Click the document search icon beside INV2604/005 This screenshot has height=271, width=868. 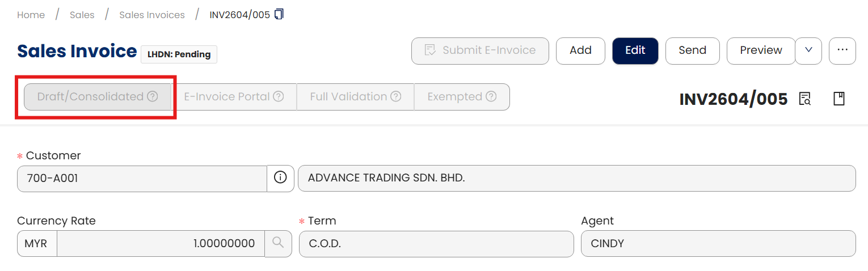tap(804, 99)
